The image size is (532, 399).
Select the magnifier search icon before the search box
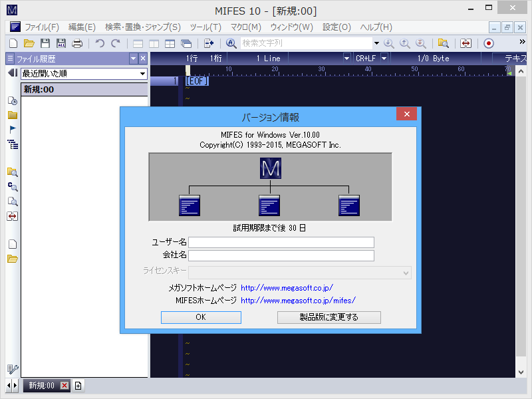pyautogui.click(x=229, y=43)
